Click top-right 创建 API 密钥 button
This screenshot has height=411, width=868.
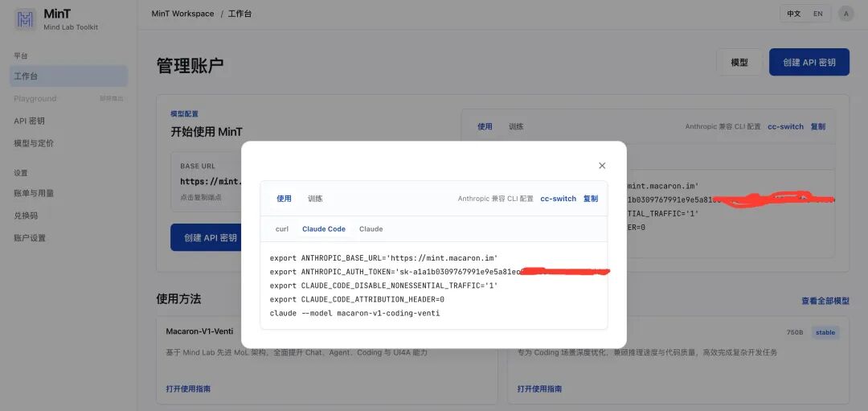pos(809,62)
